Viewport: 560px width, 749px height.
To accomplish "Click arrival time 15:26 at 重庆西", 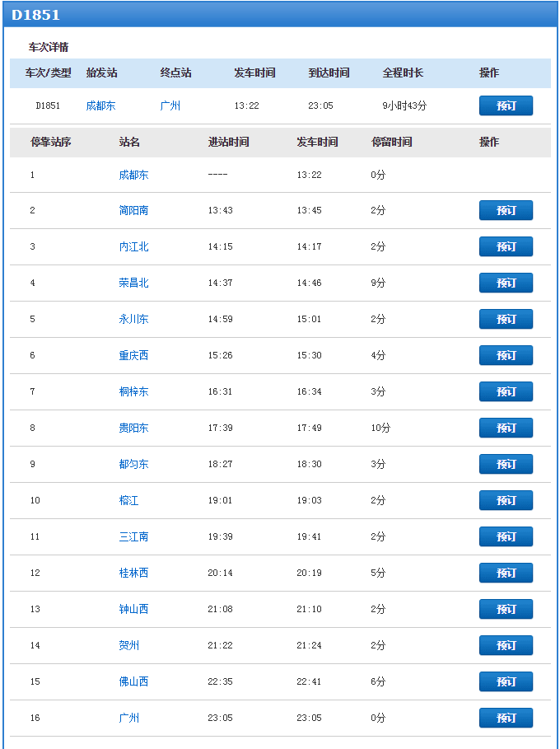I will coord(220,355).
